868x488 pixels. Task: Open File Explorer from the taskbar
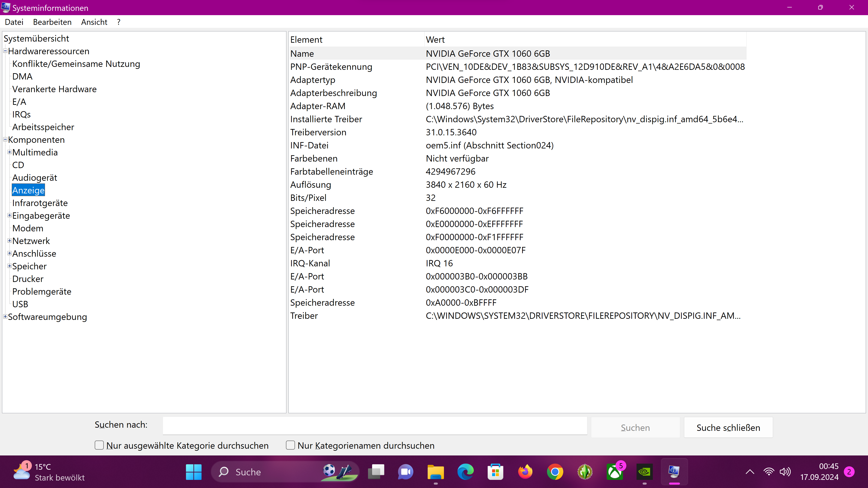click(x=436, y=472)
